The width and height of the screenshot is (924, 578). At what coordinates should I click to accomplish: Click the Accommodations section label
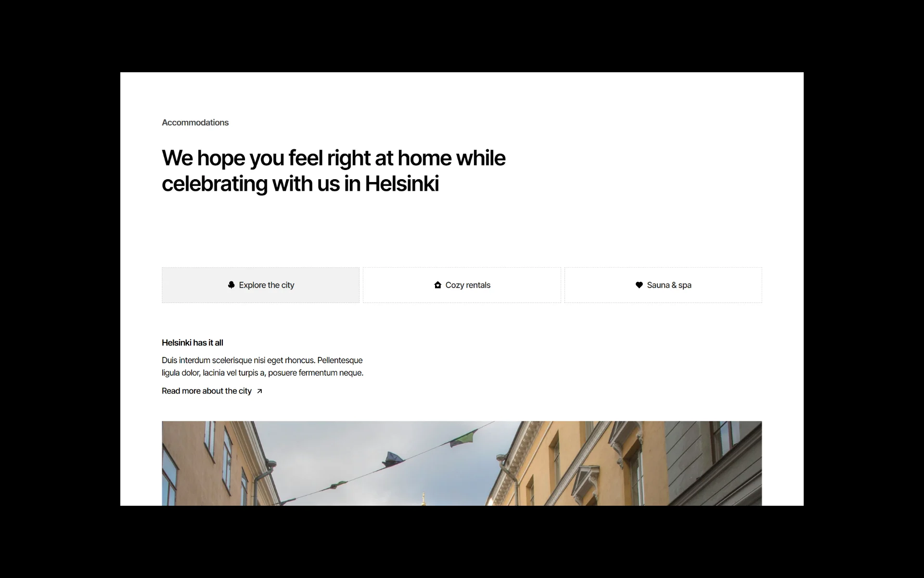(x=195, y=122)
